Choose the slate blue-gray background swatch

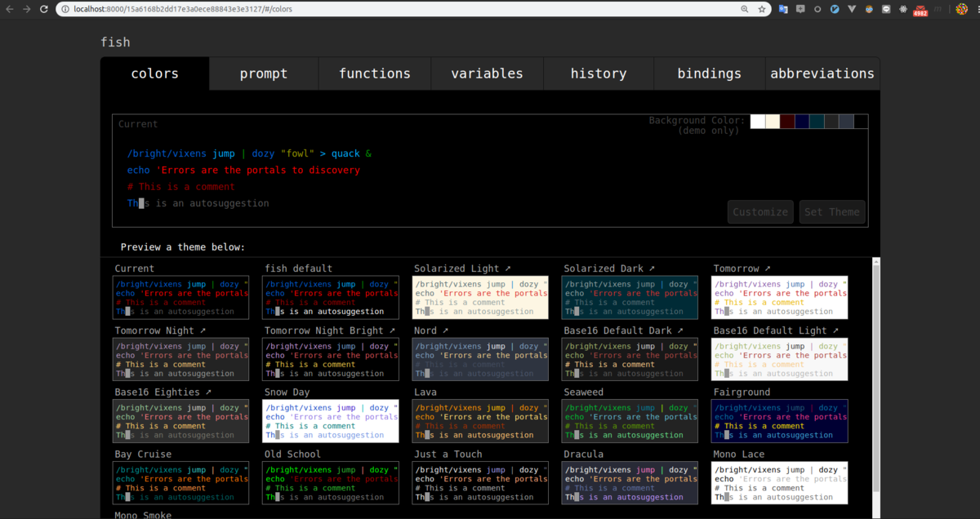pos(846,122)
